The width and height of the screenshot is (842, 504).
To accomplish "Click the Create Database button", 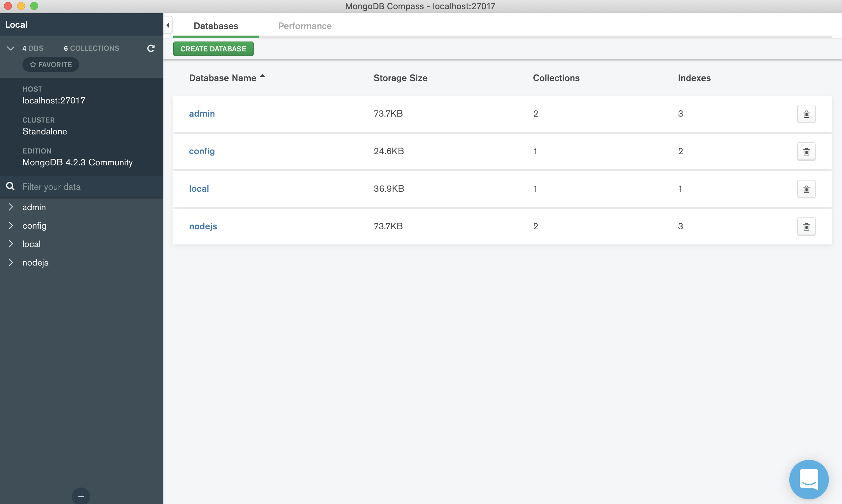I will [x=213, y=49].
